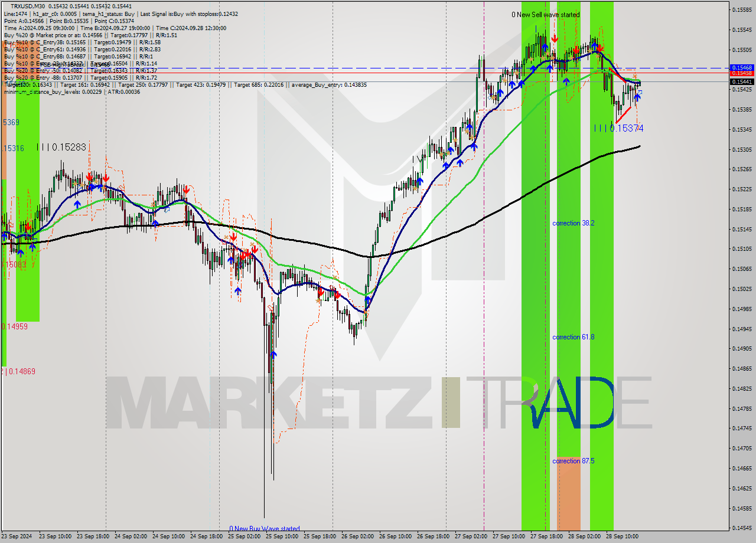Click the 5369 label at left edge
The width and height of the screenshot is (756, 543).
tap(11, 122)
